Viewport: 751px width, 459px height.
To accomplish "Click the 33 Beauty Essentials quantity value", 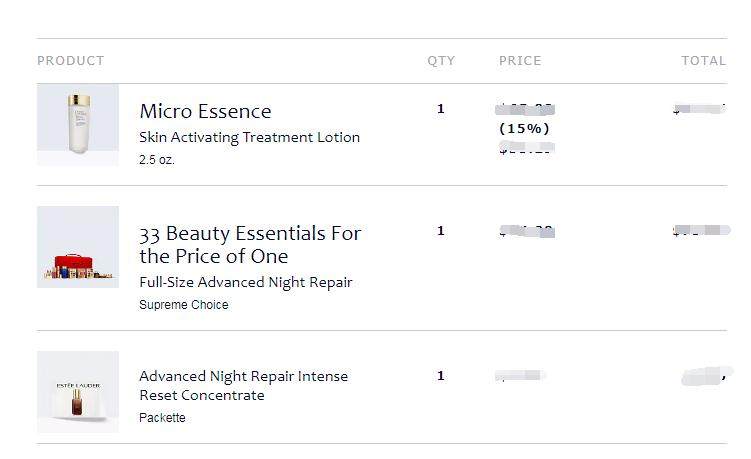I will tap(441, 231).
